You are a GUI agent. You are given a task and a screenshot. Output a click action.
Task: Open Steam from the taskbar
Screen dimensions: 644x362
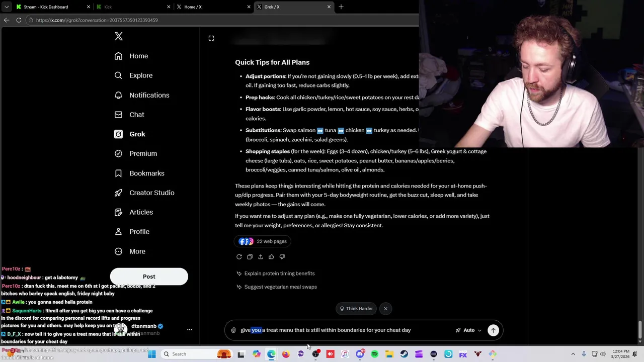coord(404,354)
